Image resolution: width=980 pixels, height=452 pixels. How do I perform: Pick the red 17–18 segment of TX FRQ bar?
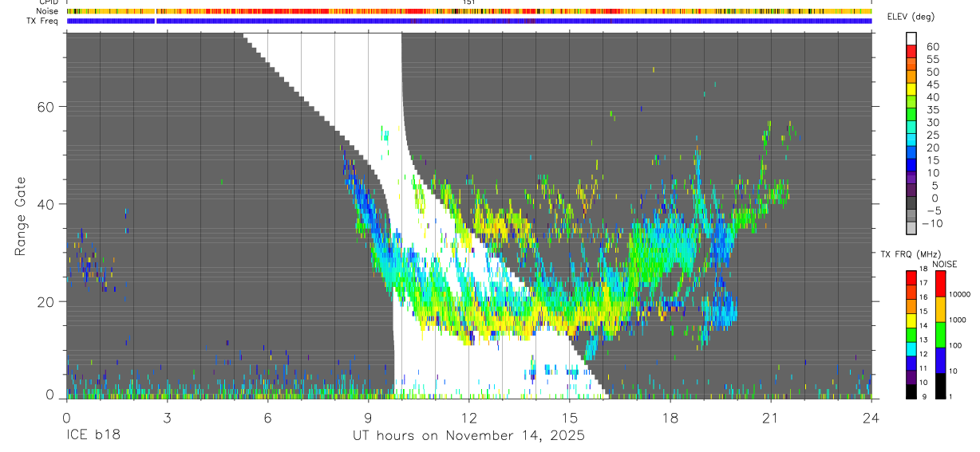click(911, 277)
